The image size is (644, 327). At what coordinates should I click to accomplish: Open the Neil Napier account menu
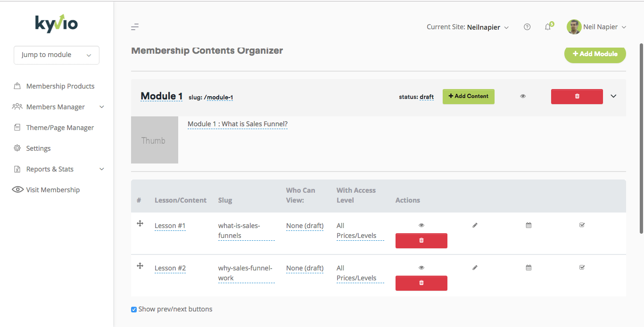tap(605, 27)
